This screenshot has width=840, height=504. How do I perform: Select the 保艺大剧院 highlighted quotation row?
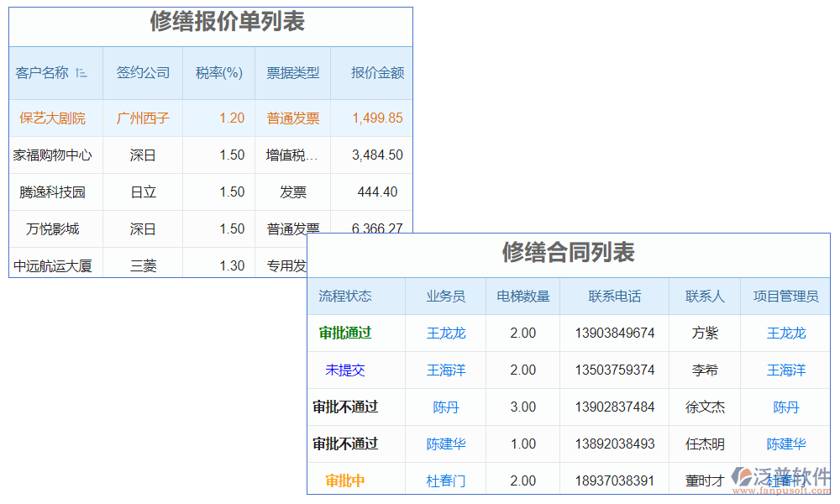pos(55,118)
